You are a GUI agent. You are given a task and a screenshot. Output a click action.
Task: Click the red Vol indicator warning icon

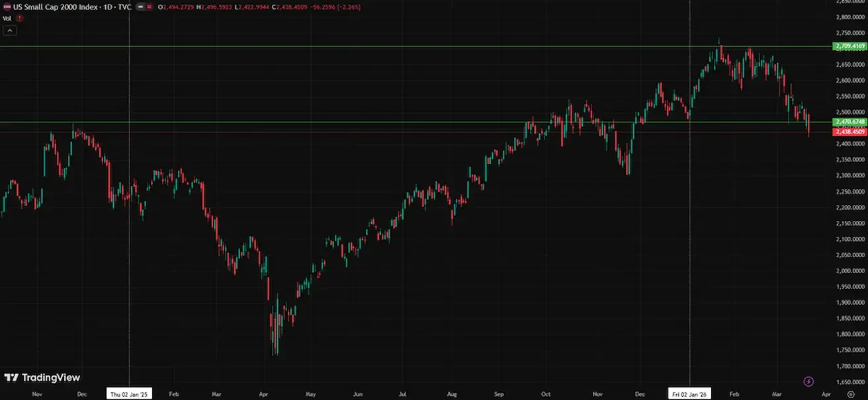coord(20,19)
